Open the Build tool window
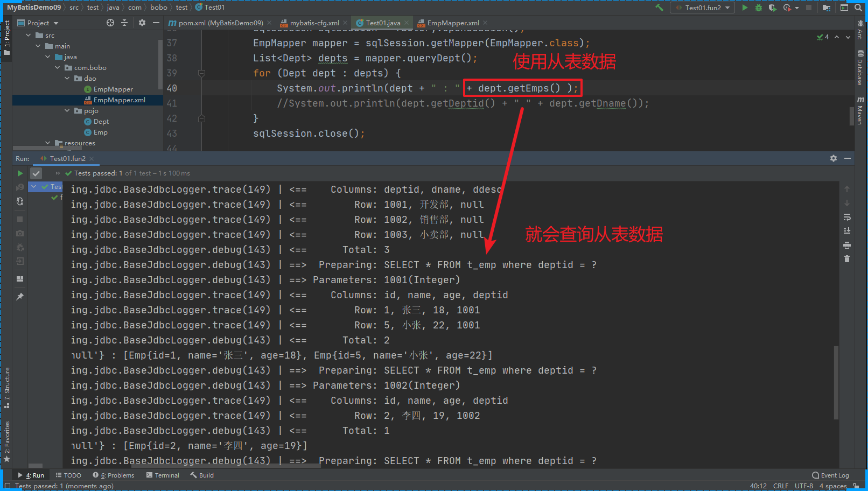The height and width of the screenshot is (491, 868). pos(202,475)
